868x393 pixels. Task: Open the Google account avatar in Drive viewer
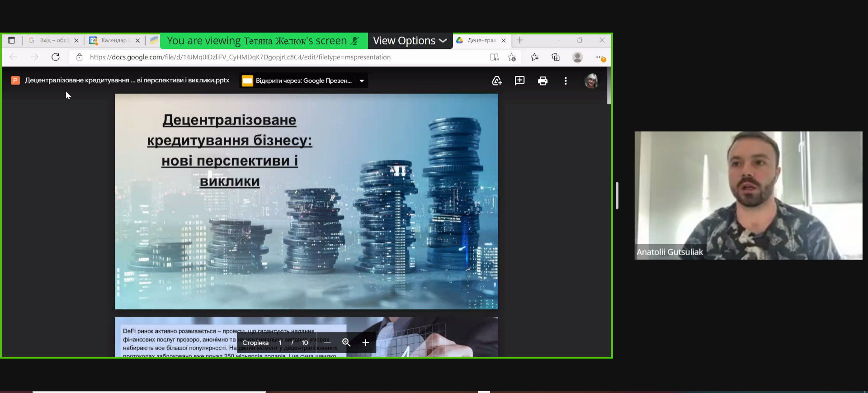tap(591, 81)
